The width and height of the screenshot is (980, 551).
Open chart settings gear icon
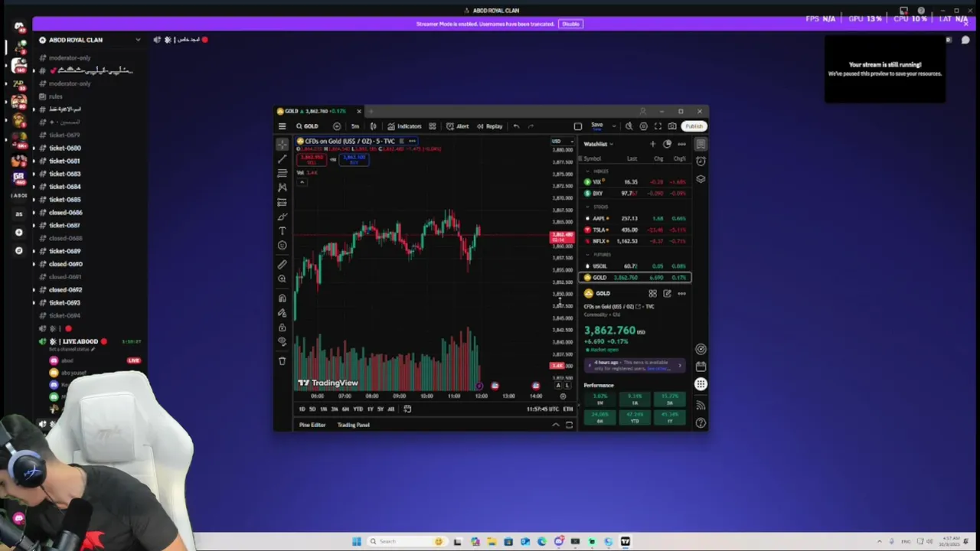[643, 126]
